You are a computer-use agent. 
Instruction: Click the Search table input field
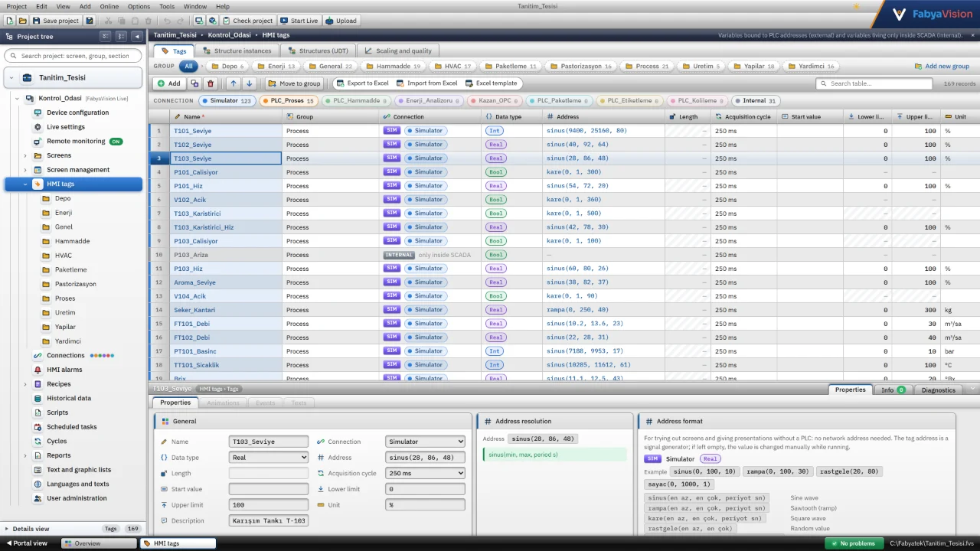tap(874, 83)
